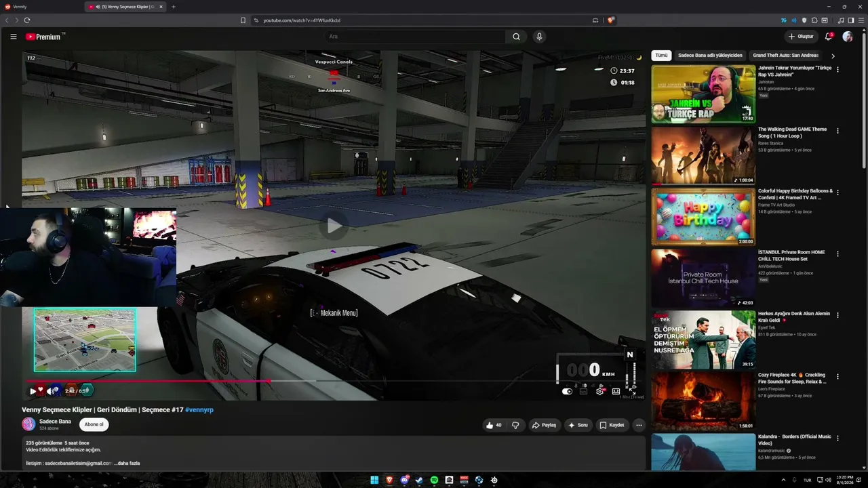868x488 pixels.
Task: Open options for Jahrein Tekrar Yorumluyor video
Action: coord(837,69)
